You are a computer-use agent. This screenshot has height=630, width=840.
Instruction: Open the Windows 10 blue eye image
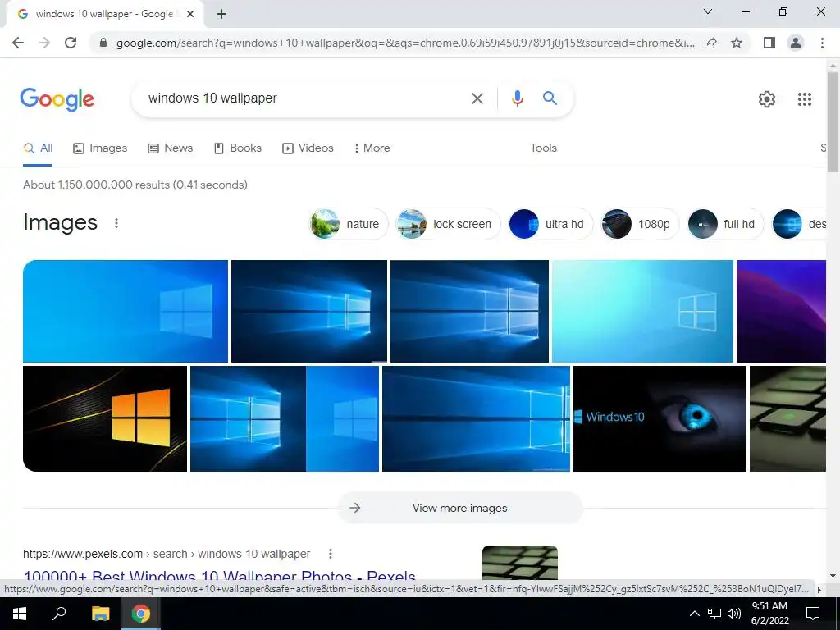660,419
